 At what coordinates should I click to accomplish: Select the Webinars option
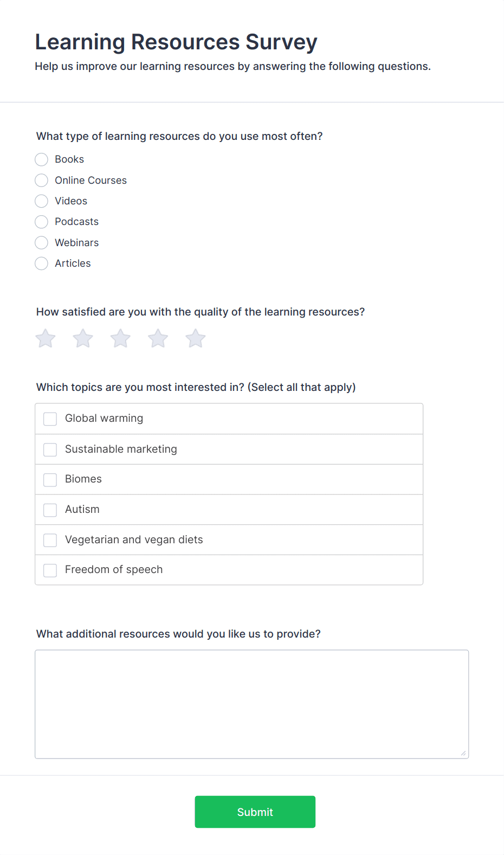coord(41,242)
